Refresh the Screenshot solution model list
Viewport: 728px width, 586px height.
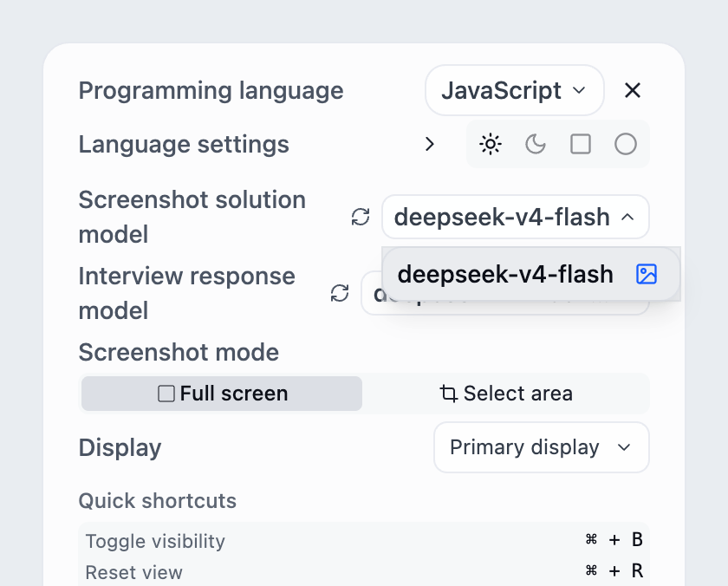361,217
